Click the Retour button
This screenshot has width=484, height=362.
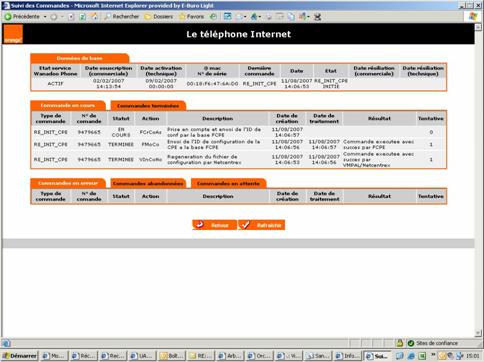tap(214, 225)
